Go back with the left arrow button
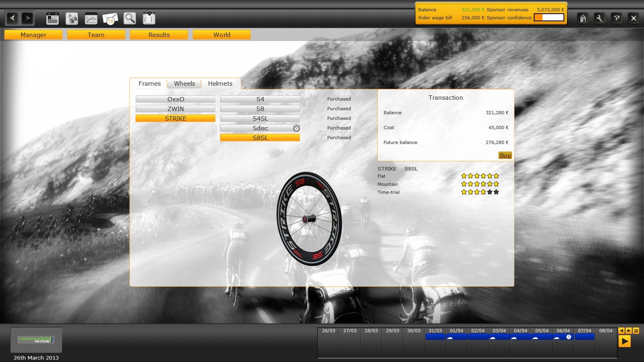The image size is (644, 362). point(12,18)
